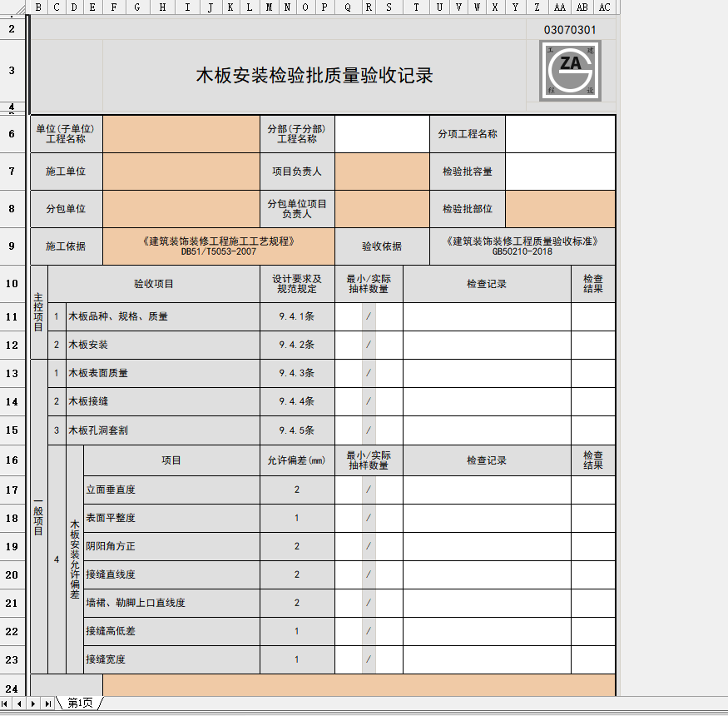
Task: Click the orange field next to 施工单位
Action: 181,172
